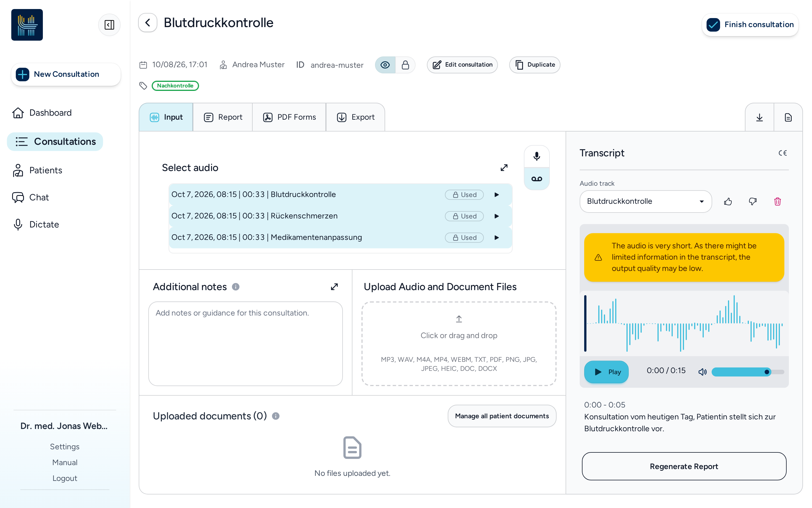Screen dimensions: 812x508
Task: Open the Audio track dropdown
Action: click(646, 201)
